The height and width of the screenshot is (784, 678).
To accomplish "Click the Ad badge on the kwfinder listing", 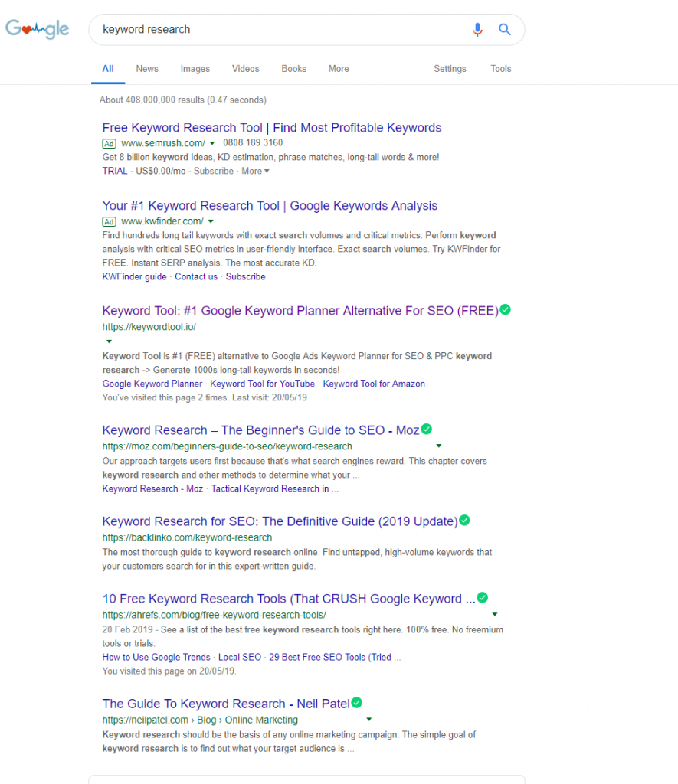I will pos(109,221).
